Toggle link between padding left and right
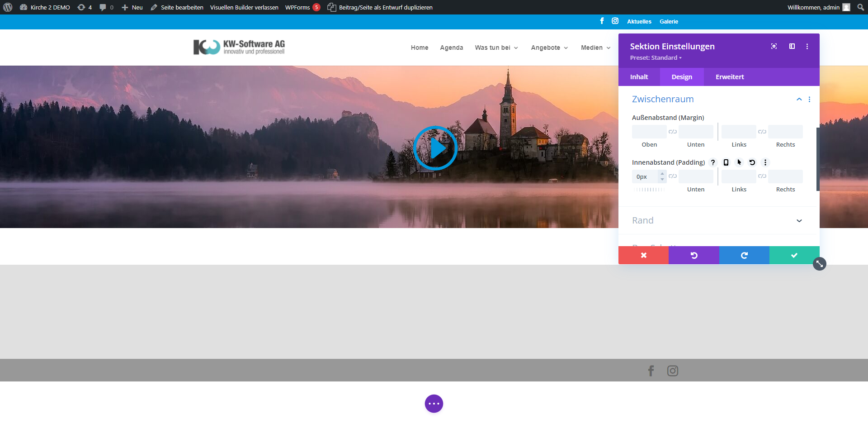Viewport: 868px width, 424px height. click(x=762, y=176)
